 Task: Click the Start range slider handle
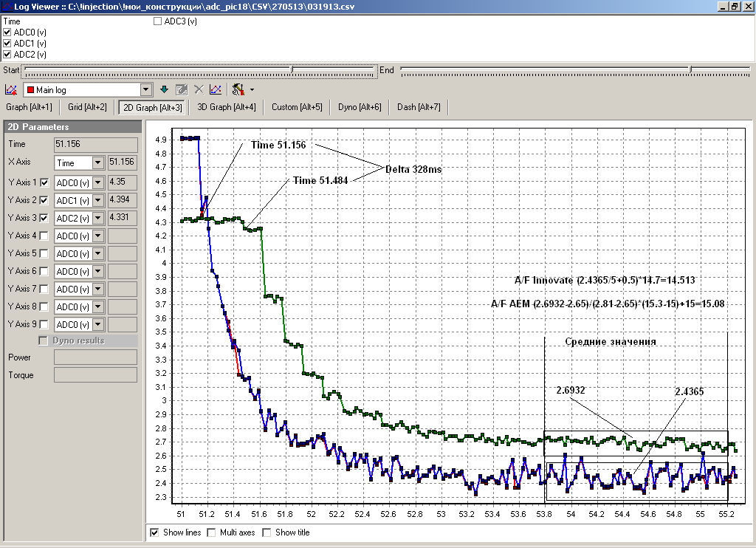[293, 70]
